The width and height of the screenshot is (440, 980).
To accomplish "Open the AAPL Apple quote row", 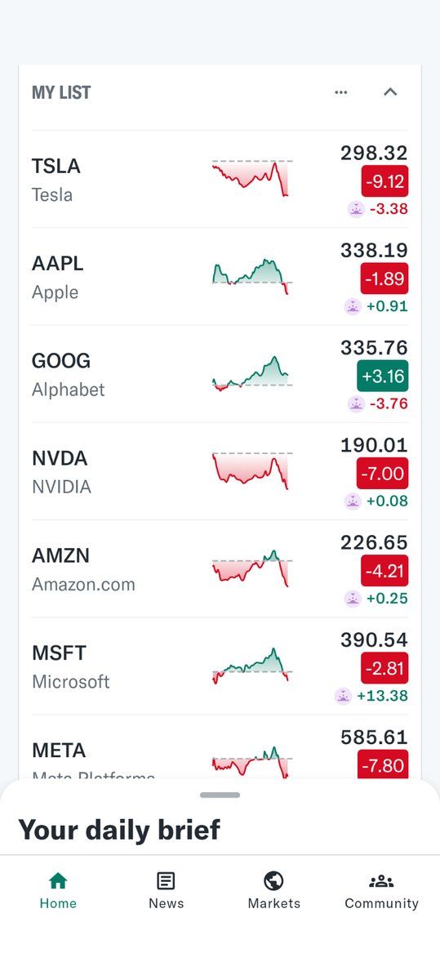I will tap(220, 277).
